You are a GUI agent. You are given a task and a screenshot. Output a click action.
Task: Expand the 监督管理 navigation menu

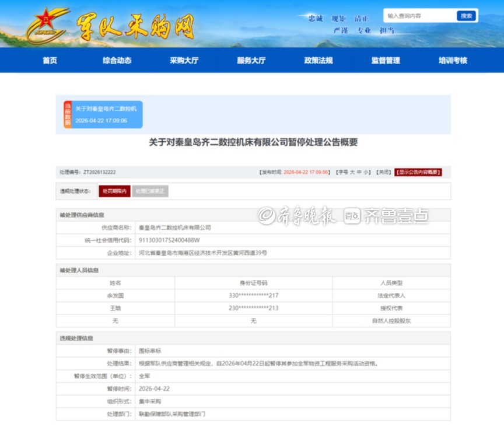pyautogui.click(x=386, y=61)
